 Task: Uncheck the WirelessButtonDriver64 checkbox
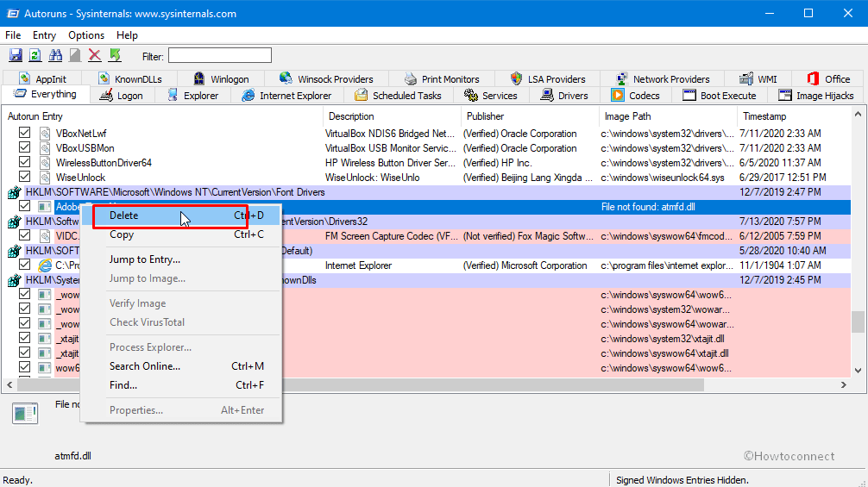24,162
